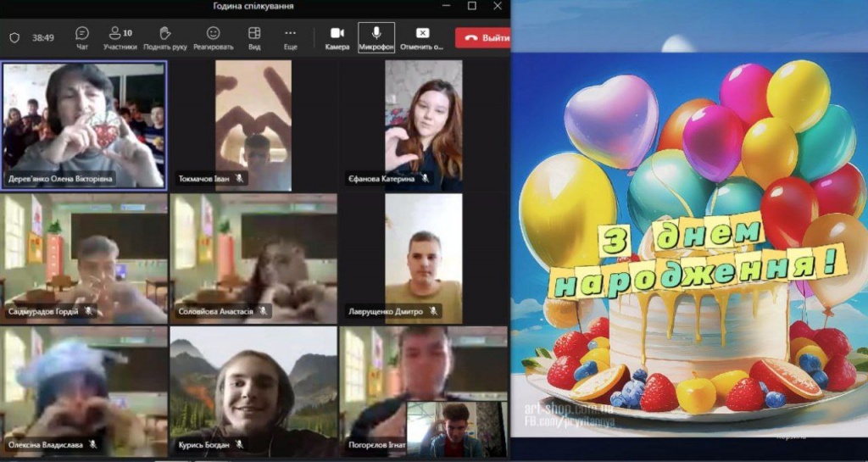Open the Чат (chat) panel
Screen dimensions: 868x462
coord(82,37)
